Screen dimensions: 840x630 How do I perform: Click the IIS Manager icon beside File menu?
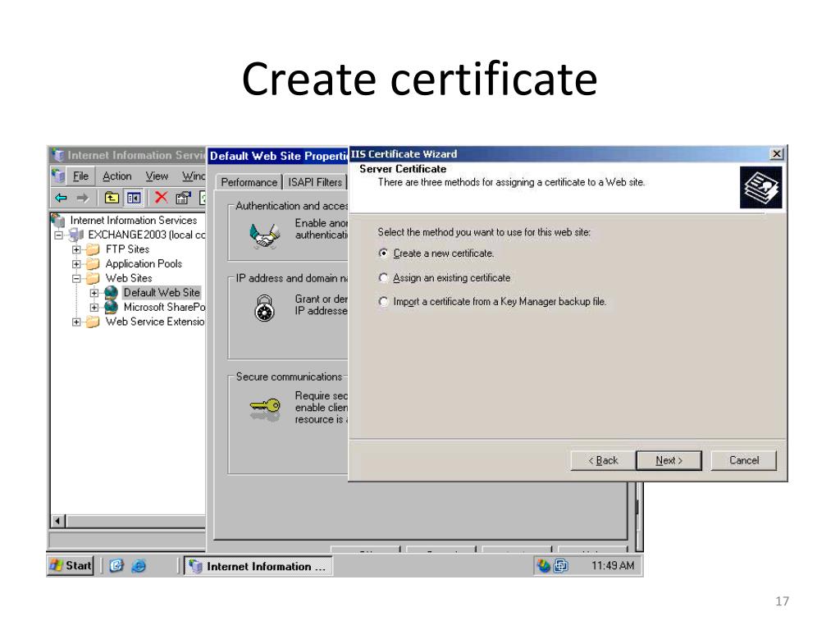(58, 176)
